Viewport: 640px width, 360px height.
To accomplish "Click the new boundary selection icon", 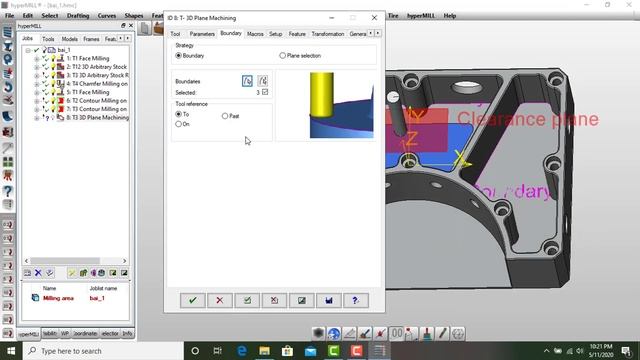I will point(247,81).
